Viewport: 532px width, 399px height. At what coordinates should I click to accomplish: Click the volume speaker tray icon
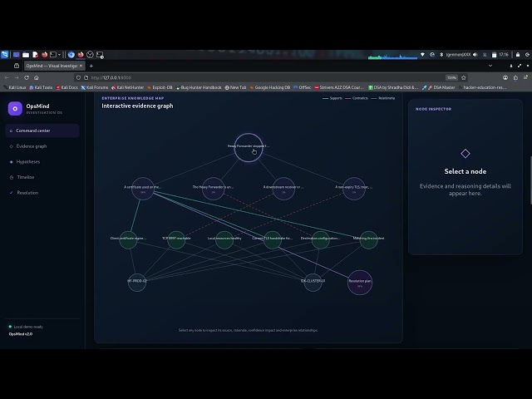click(x=475, y=55)
